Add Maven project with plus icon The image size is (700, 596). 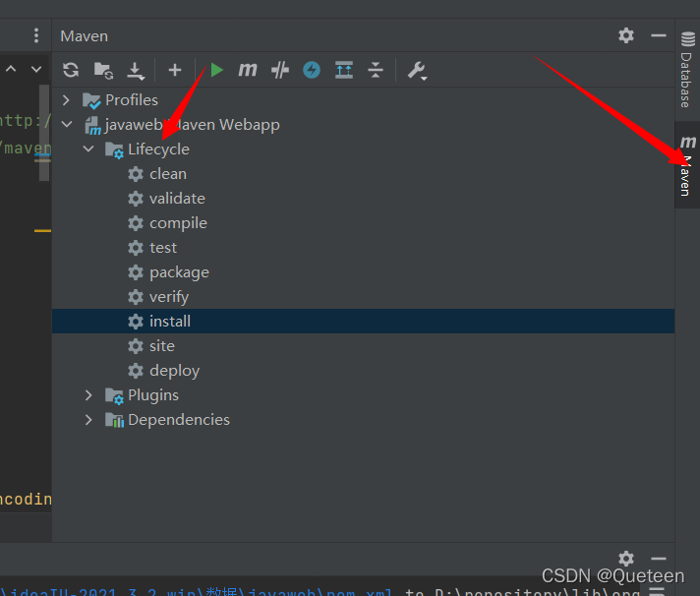(175, 70)
